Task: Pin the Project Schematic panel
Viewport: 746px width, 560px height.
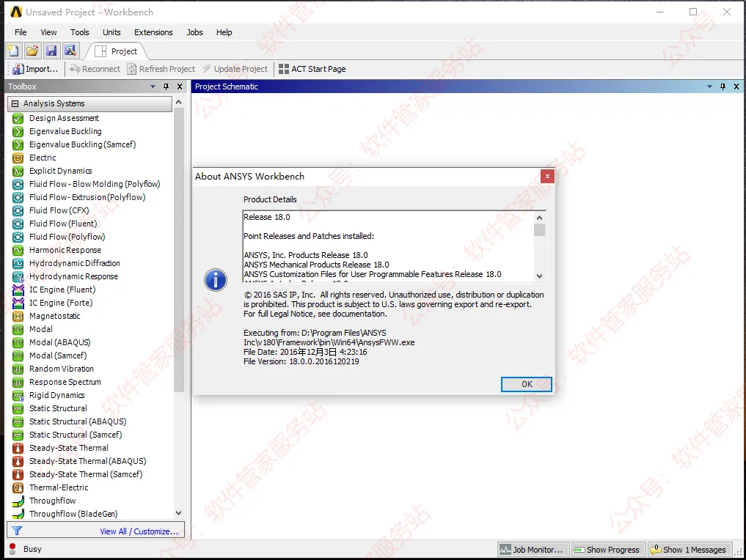Action: coord(723,86)
